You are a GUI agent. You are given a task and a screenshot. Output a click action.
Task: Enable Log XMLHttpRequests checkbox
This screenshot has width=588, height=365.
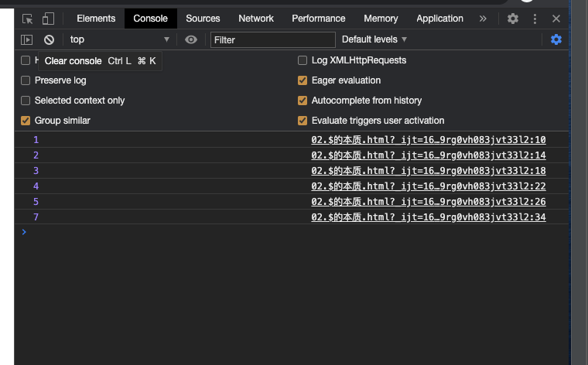303,60
